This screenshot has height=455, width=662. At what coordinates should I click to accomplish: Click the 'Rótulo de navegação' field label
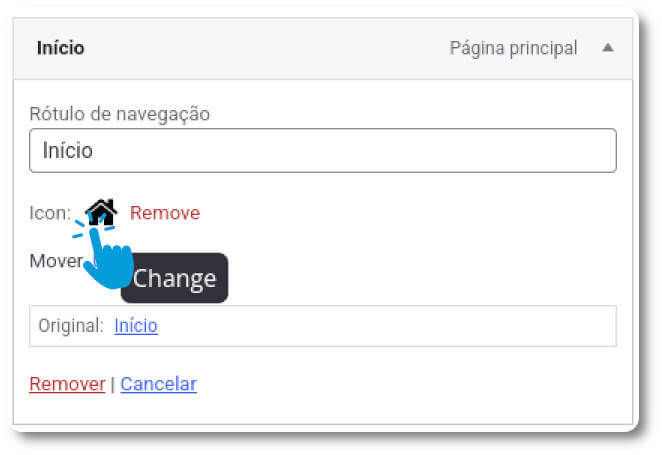click(x=119, y=114)
